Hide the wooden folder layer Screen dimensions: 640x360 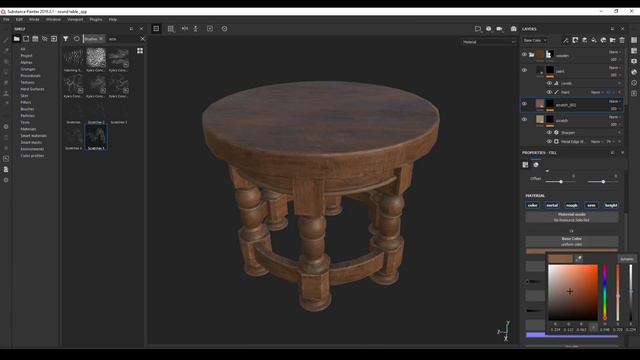[524, 54]
